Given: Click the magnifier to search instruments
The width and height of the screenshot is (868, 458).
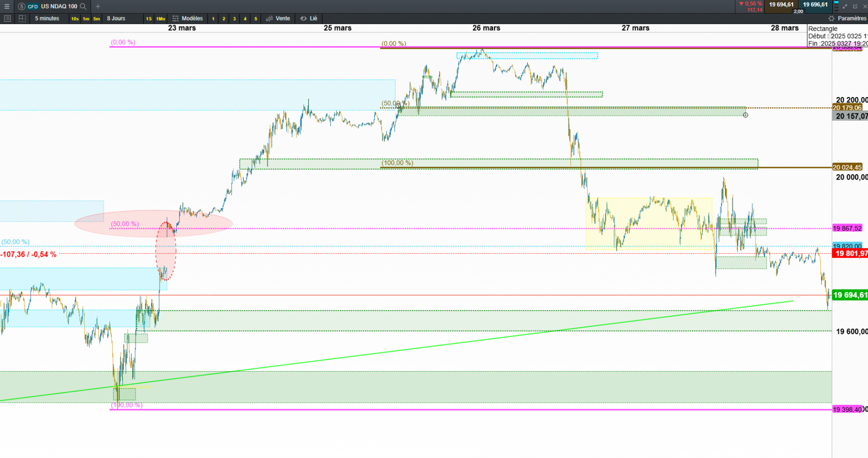Looking at the screenshot, I should click(x=83, y=6).
